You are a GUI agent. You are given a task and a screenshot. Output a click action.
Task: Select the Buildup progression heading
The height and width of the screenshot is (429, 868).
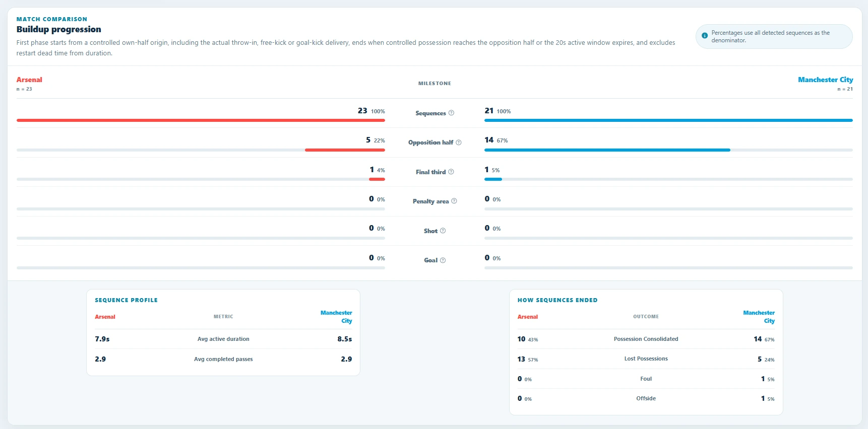coord(59,29)
